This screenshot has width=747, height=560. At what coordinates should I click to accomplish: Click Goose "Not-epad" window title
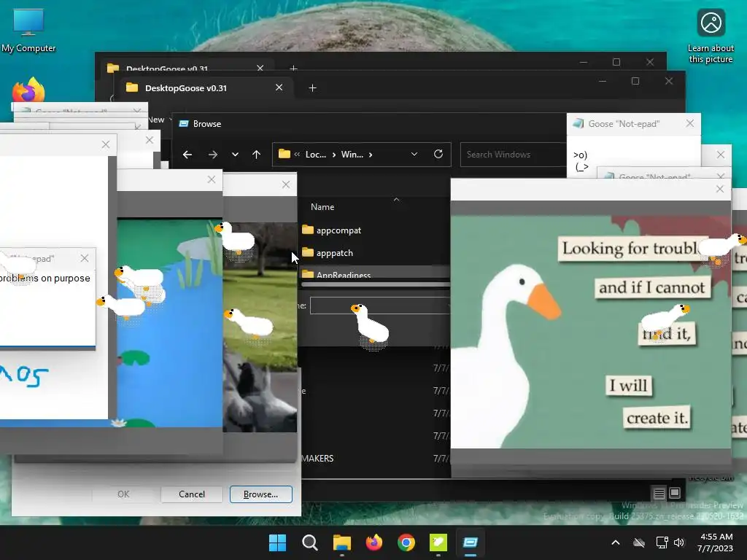624,124
